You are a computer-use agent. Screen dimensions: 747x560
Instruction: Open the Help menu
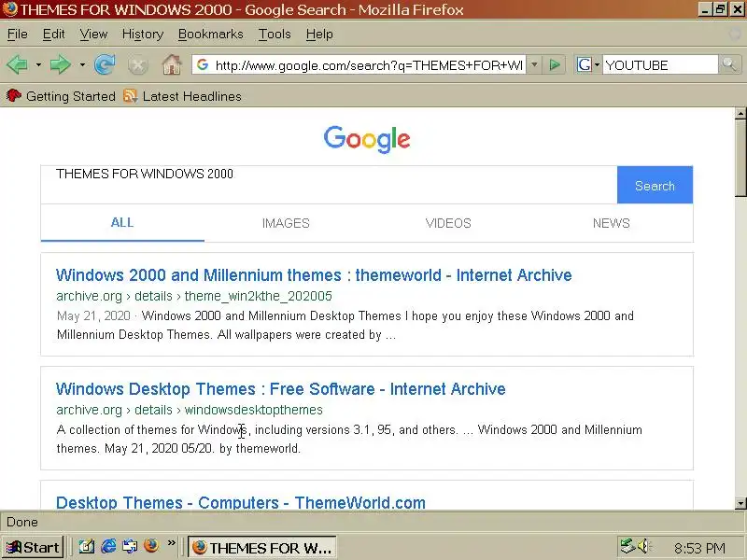(319, 35)
